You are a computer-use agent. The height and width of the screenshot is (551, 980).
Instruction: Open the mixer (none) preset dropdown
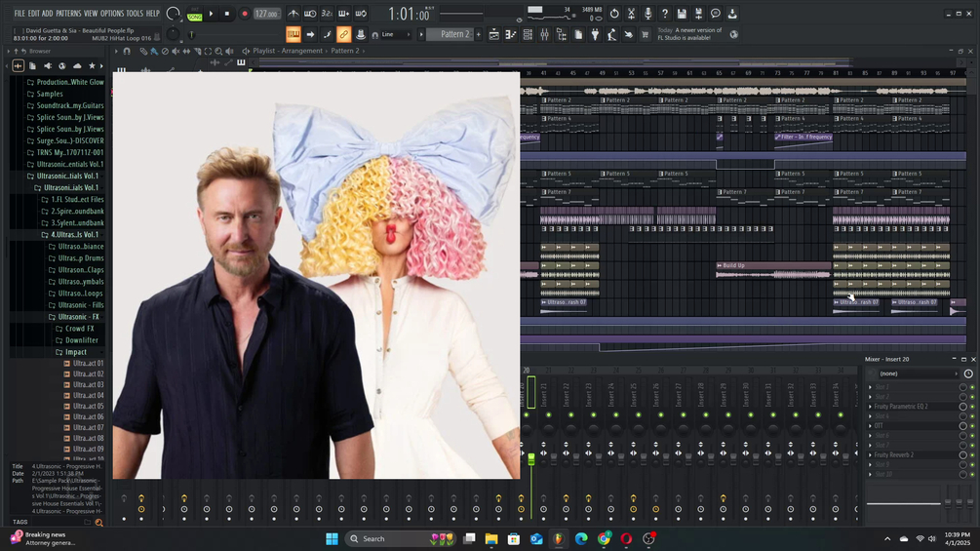point(919,374)
